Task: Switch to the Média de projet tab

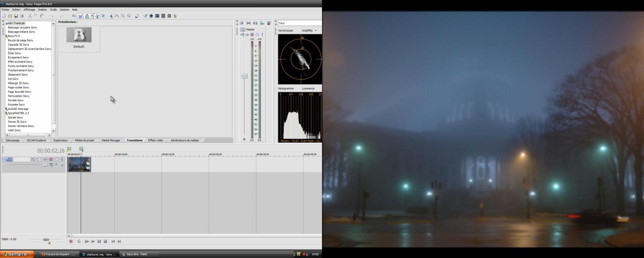Action: pos(84,140)
